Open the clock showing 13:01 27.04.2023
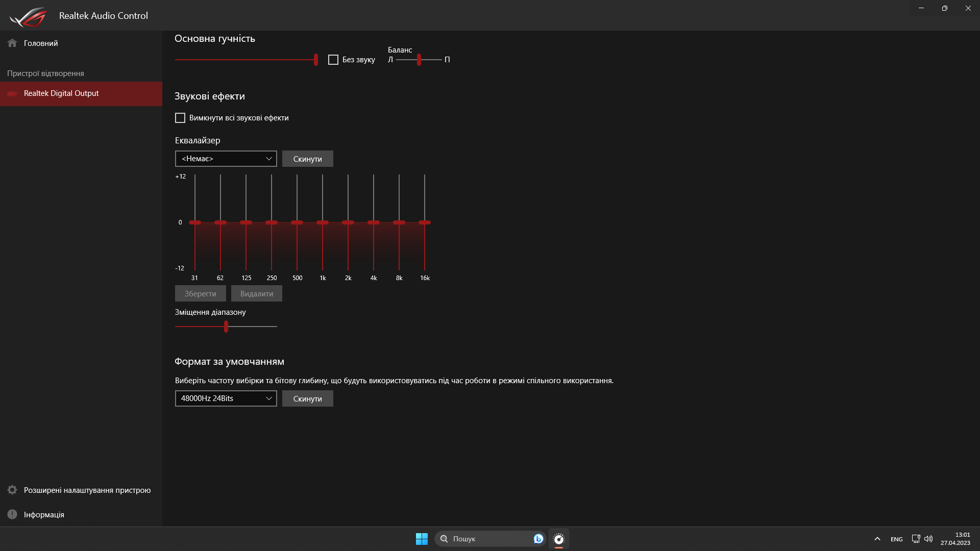 click(955, 539)
